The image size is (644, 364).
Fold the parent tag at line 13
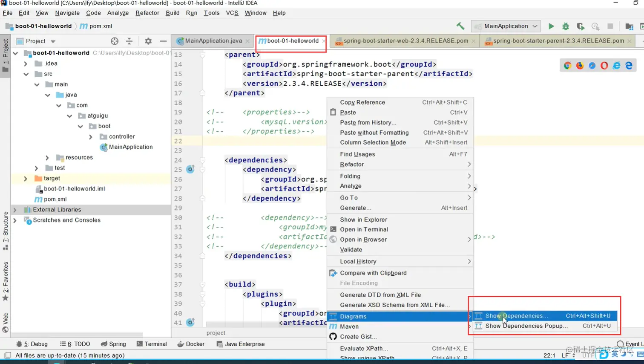[203, 55]
